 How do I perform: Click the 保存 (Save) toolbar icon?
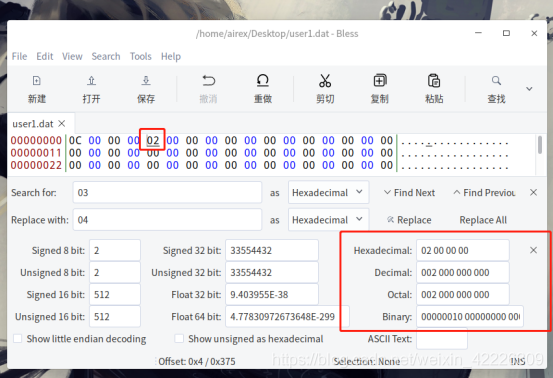pyautogui.click(x=146, y=81)
